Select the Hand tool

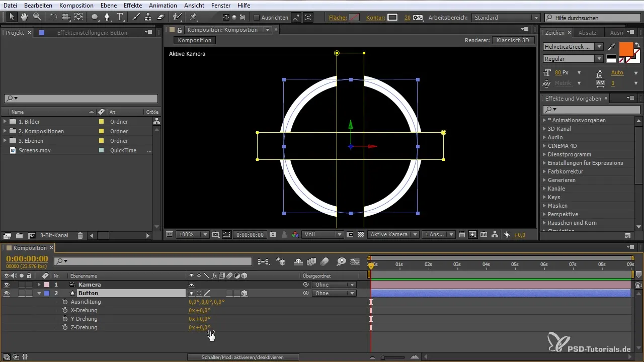pos(24,17)
